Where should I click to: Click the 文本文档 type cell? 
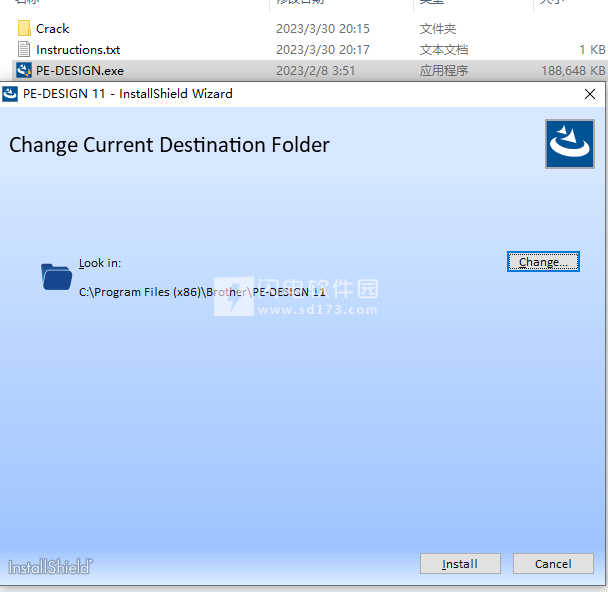[x=444, y=50]
